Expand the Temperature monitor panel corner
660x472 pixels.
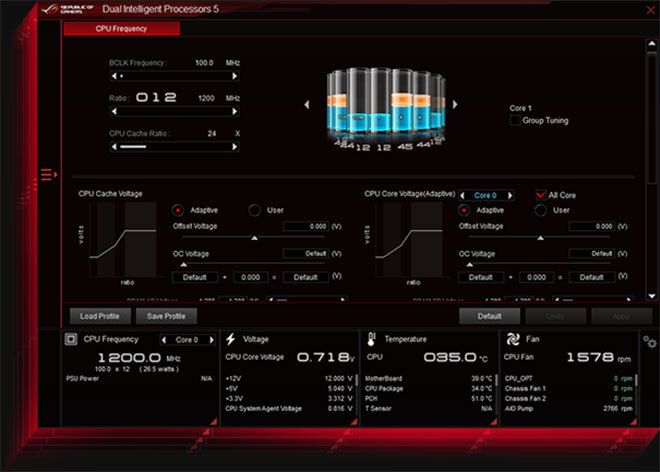(494, 421)
